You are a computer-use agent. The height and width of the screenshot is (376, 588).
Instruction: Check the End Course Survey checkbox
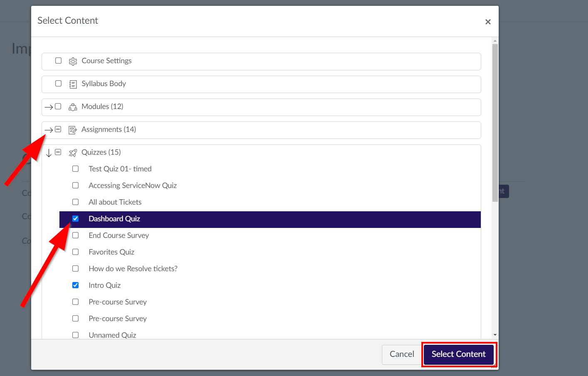75,235
